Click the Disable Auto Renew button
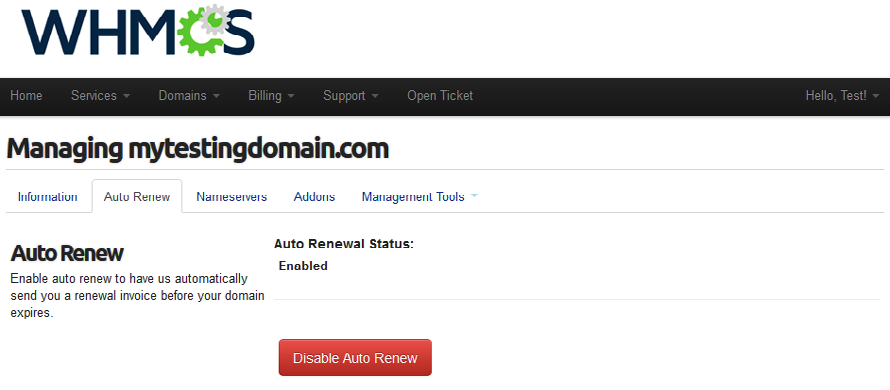The width and height of the screenshot is (890, 390). pyautogui.click(x=355, y=358)
